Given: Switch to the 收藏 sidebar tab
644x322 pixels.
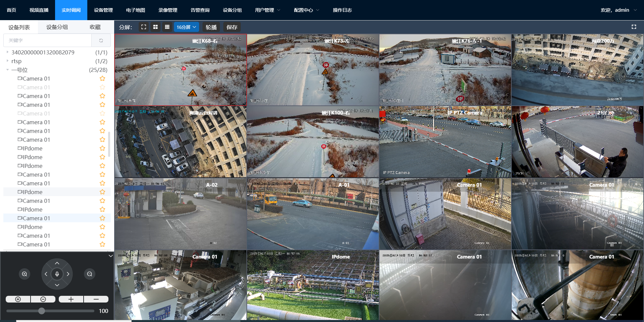Looking at the screenshot, I should [x=95, y=27].
